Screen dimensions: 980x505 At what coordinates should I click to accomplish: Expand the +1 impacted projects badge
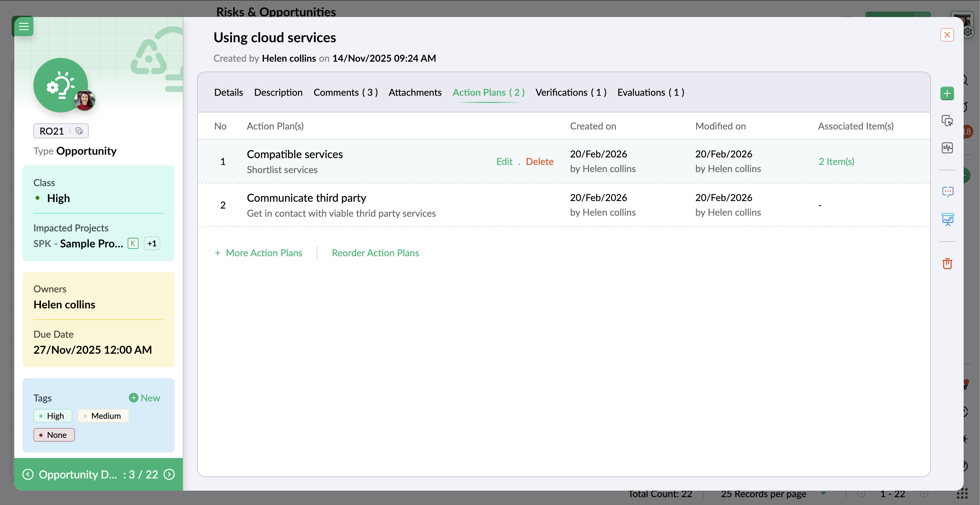click(152, 243)
